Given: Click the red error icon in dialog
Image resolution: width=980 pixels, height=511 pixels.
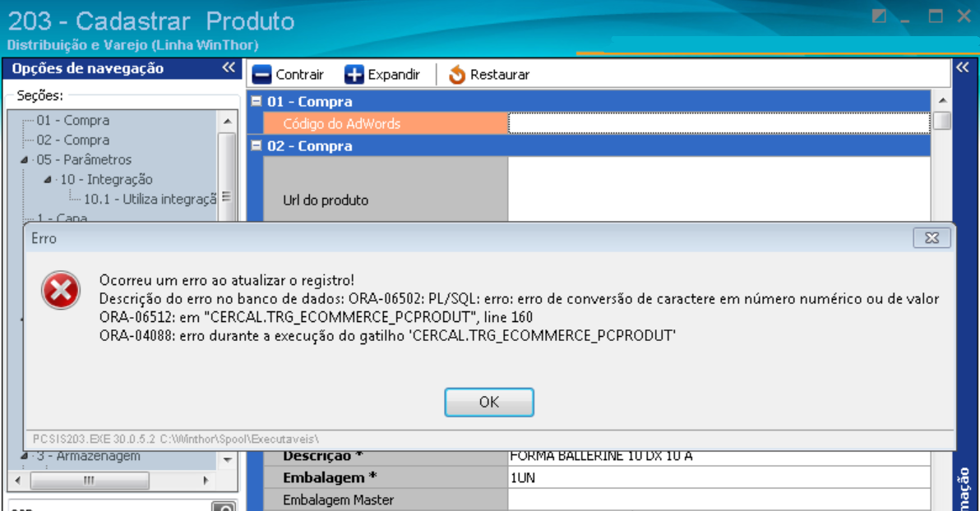Looking at the screenshot, I should [62, 290].
